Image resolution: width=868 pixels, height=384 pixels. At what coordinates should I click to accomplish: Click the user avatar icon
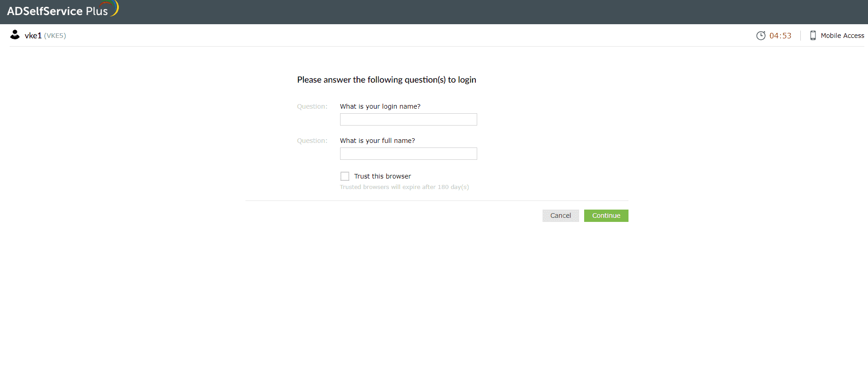point(15,35)
